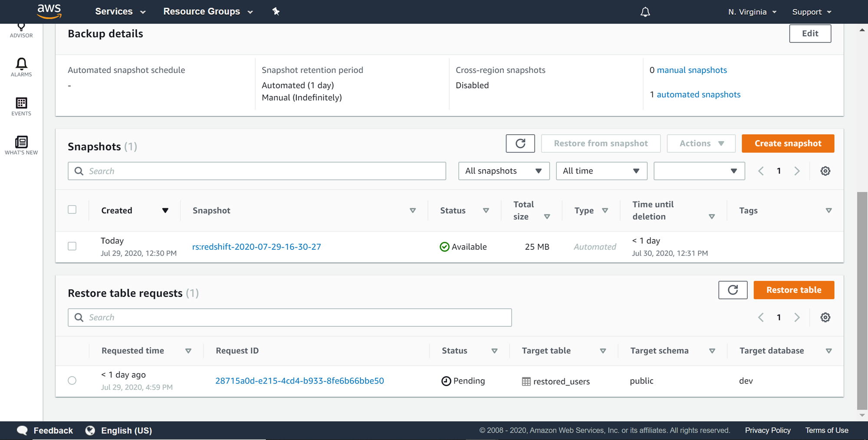Screen dimensions: 868x440
Task: Open the Resource Groups menu
Action: (x=208, y=12)
